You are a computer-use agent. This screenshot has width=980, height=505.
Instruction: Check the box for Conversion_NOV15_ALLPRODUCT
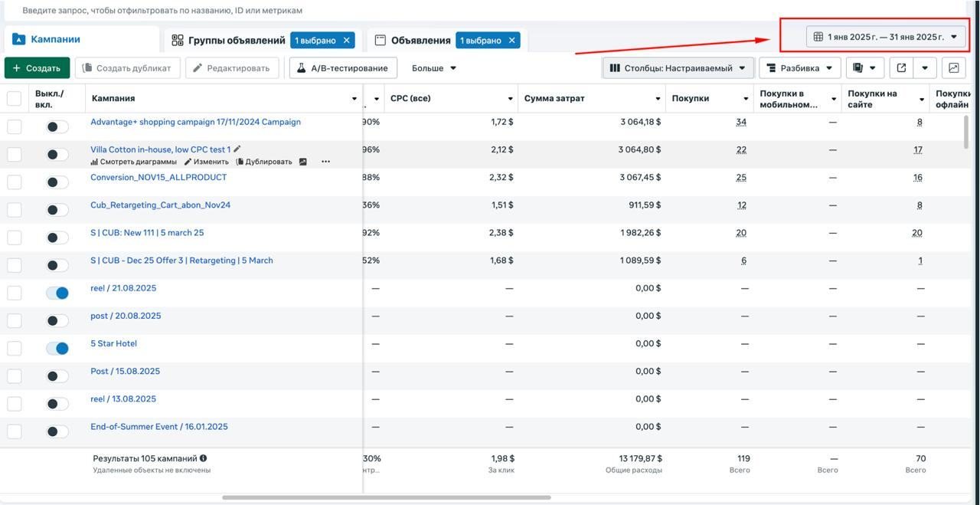pyautogui.click(x=15, y=182)
